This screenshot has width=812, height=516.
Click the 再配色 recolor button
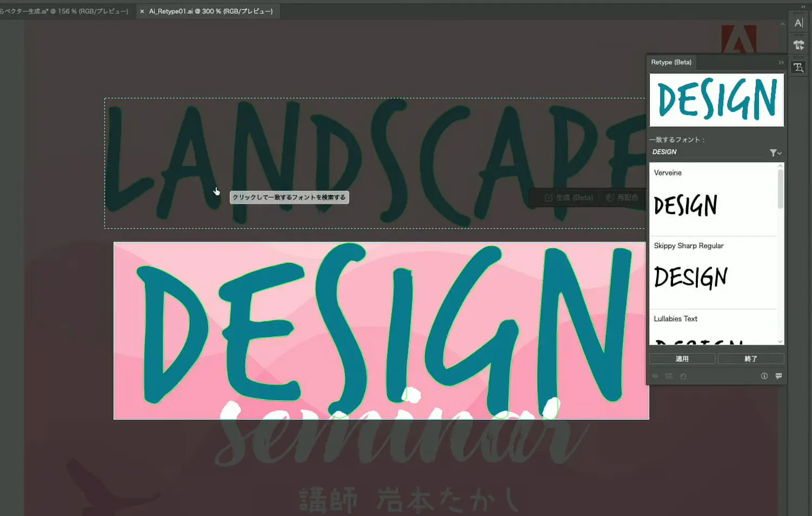623,197
